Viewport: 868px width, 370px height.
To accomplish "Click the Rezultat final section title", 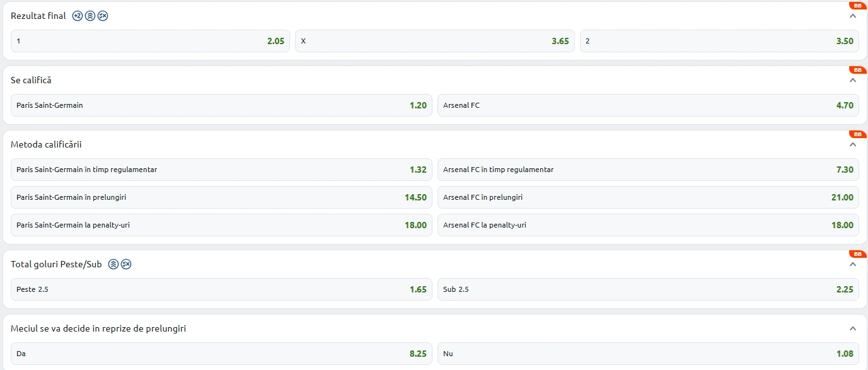I will coord(38,16).
